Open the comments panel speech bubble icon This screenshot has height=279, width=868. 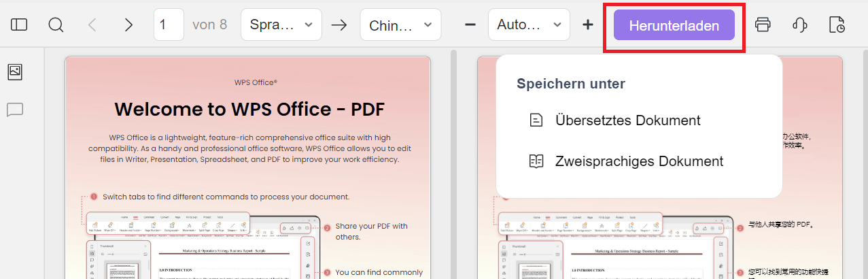pos(15,110)
